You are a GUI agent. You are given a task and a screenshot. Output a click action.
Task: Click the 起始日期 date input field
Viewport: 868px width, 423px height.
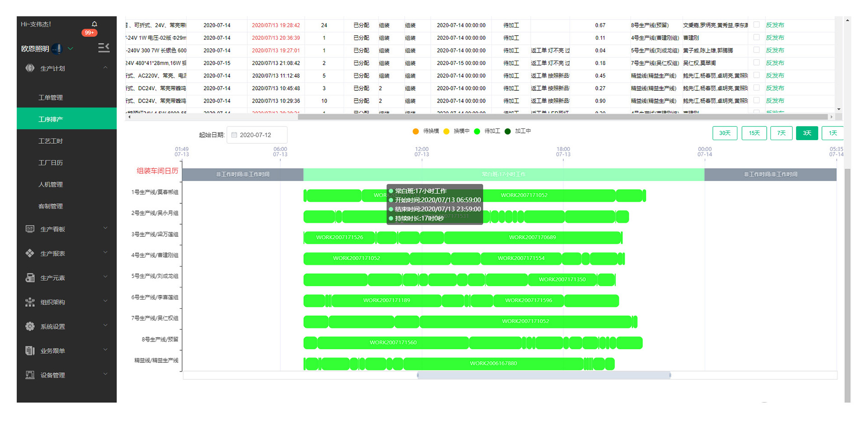(x=257, y=135)
